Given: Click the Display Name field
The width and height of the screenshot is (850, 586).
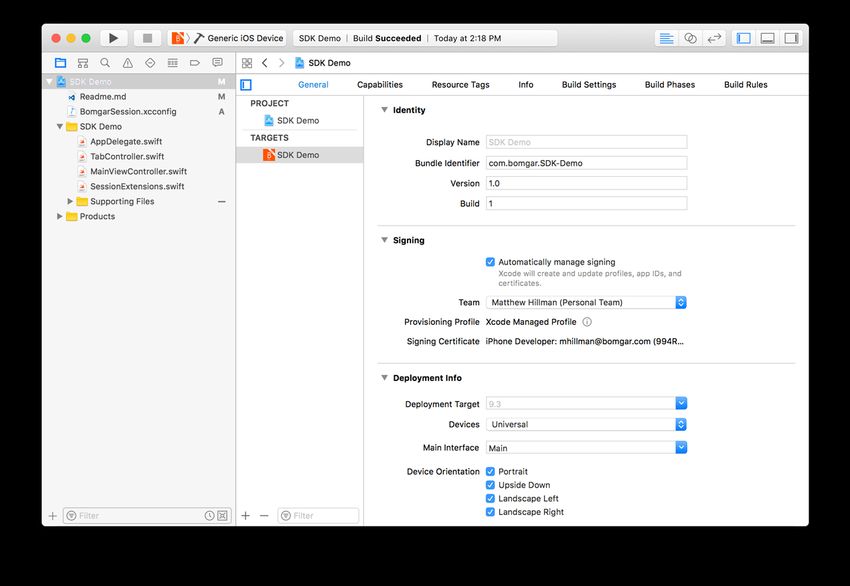Looking at the screenshot, I should (x=587, y=142).
